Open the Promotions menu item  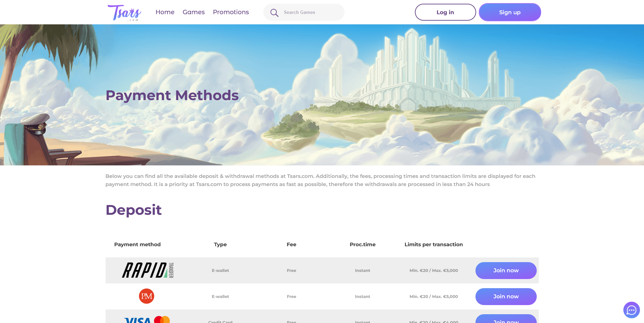[x=231, y=12]
